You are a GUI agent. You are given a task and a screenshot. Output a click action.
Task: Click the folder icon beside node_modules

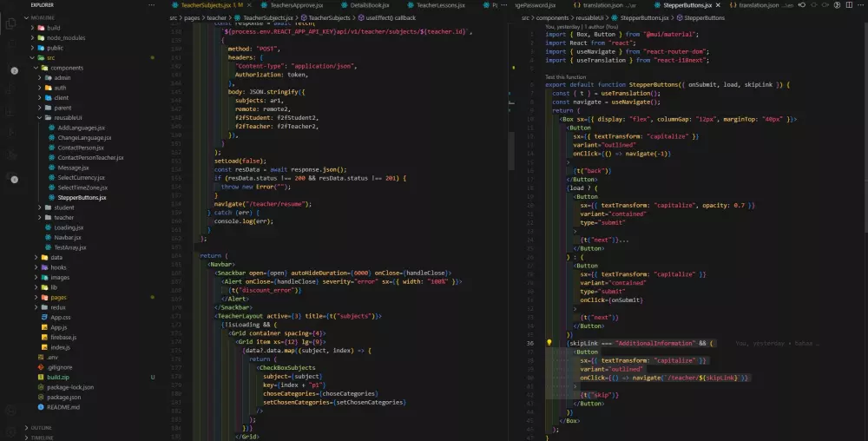[41, 37]
